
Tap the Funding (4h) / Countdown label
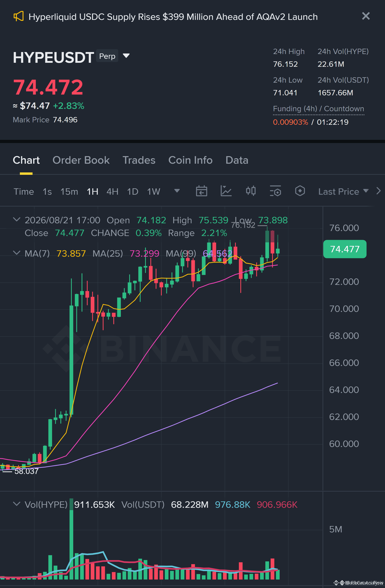point(318,109)
